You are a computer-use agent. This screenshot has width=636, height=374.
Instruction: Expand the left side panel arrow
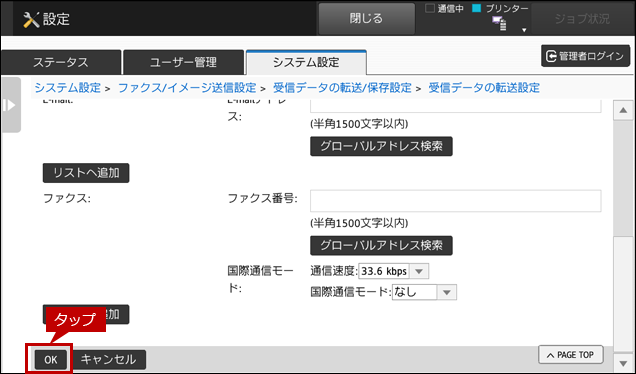[x=11, y=105]
